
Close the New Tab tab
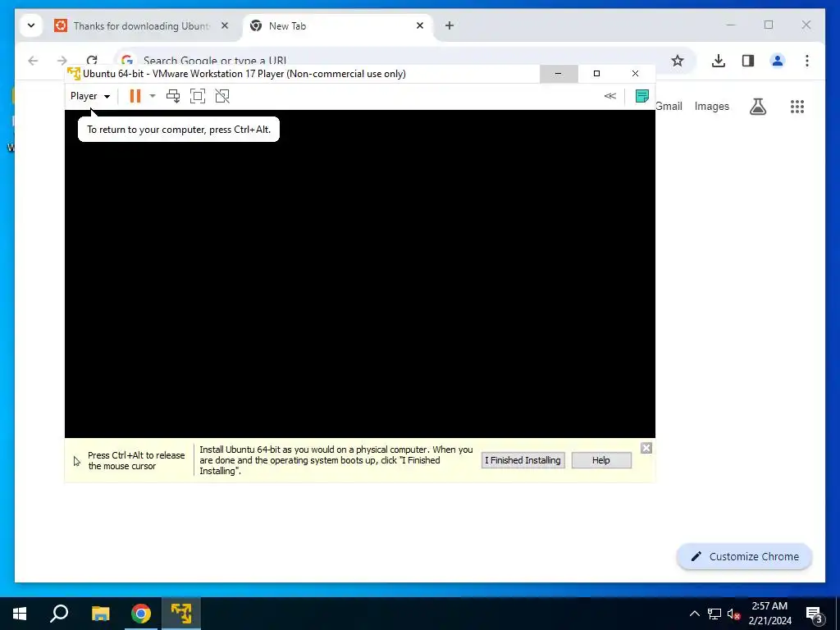(x=420, y=25)
